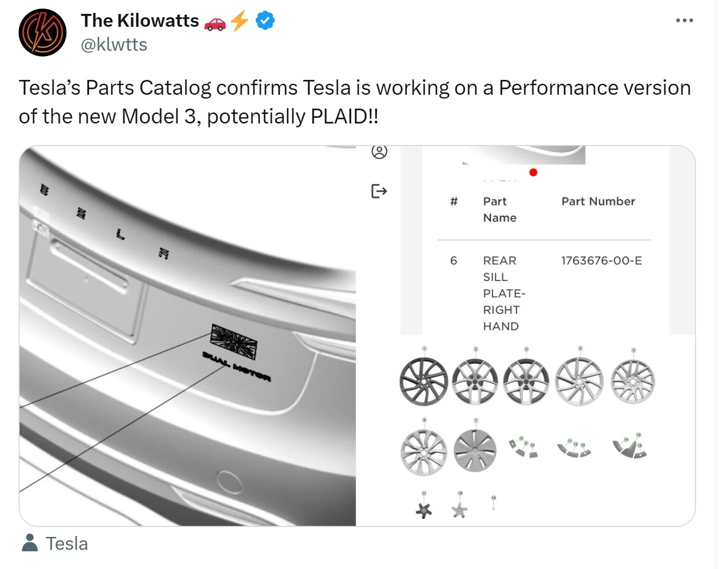Open the three-dot more options menu
728x569 pixels.
[684, 20]
